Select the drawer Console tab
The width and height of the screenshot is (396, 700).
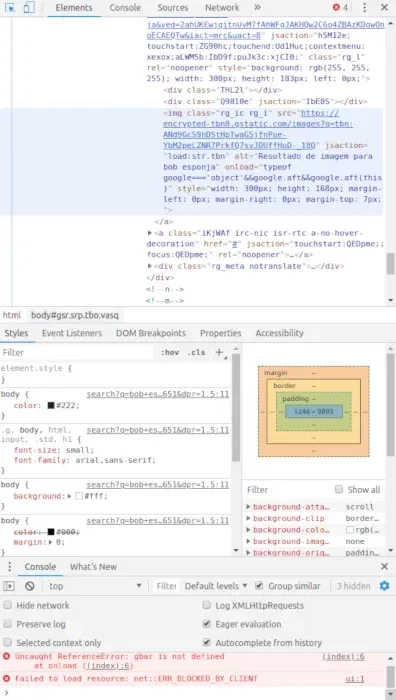click(x=40, y=567)
